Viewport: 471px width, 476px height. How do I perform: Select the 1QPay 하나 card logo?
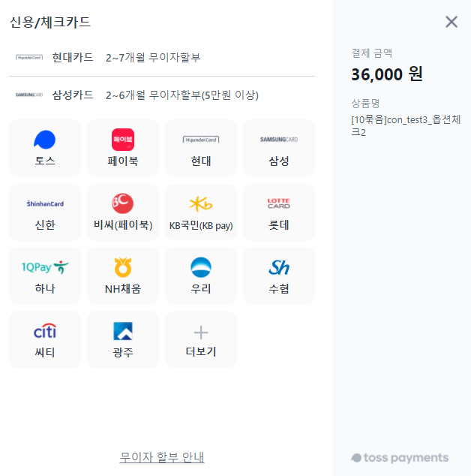click(45, 267)
